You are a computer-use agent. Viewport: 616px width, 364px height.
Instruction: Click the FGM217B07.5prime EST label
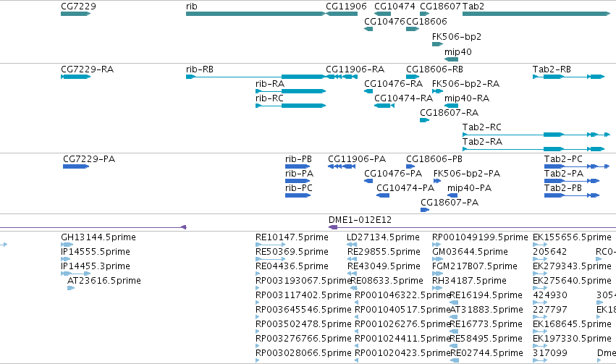(x=475, y=266)
